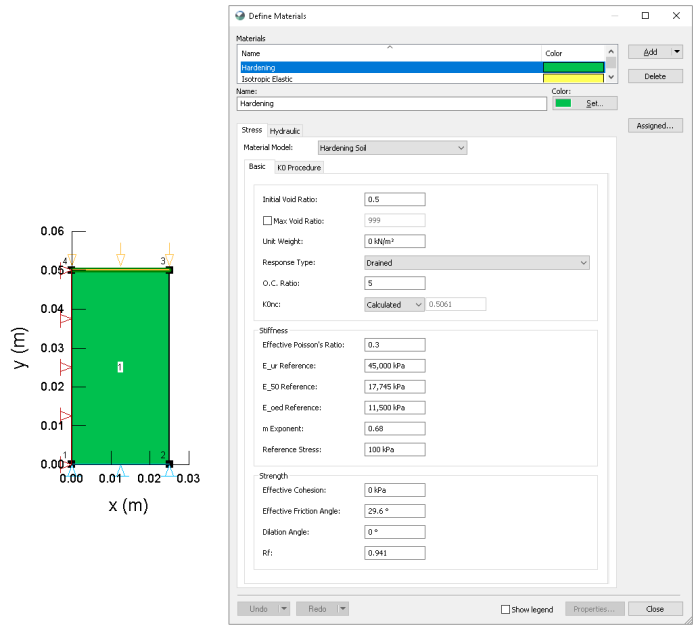Open the K0 Procedure sub-tab
696x633 pixels.
click(299, 168)
